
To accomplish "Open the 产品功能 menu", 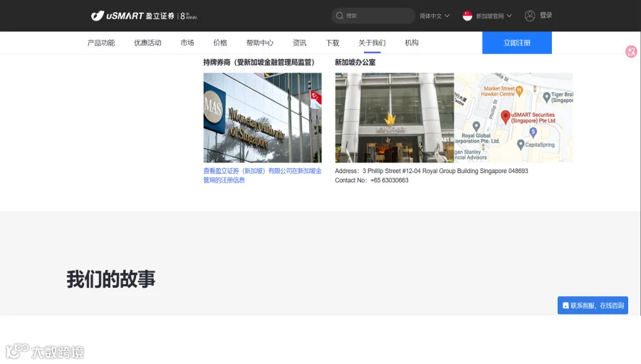I will pos(101,43).
